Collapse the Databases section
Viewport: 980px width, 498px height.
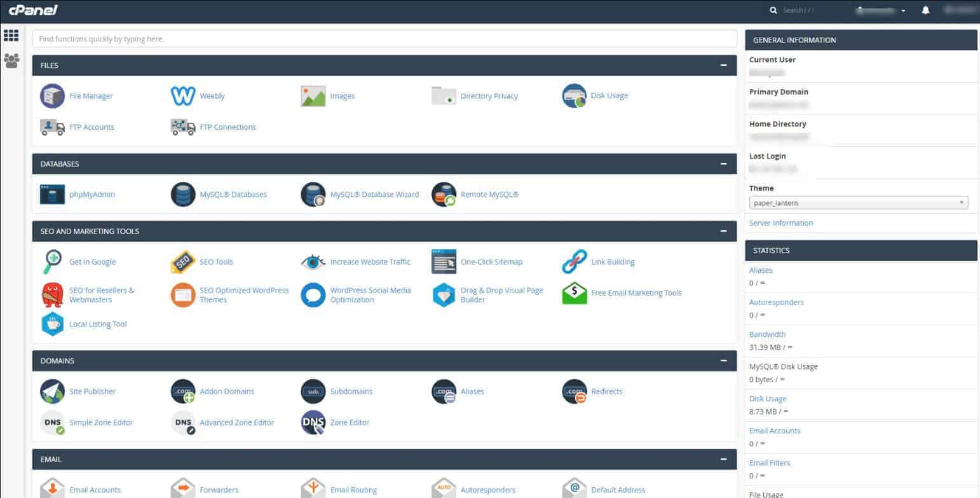[723, 164]
